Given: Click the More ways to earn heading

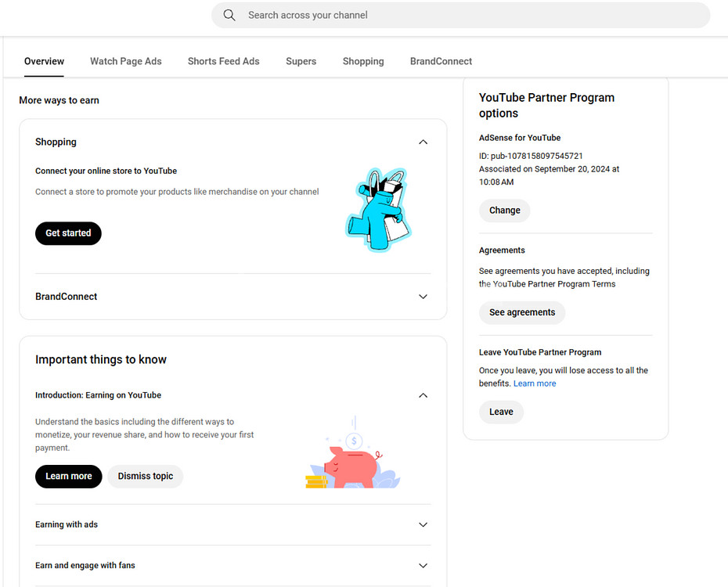Looking at the screenshot, I should click(x=59, y=100).
